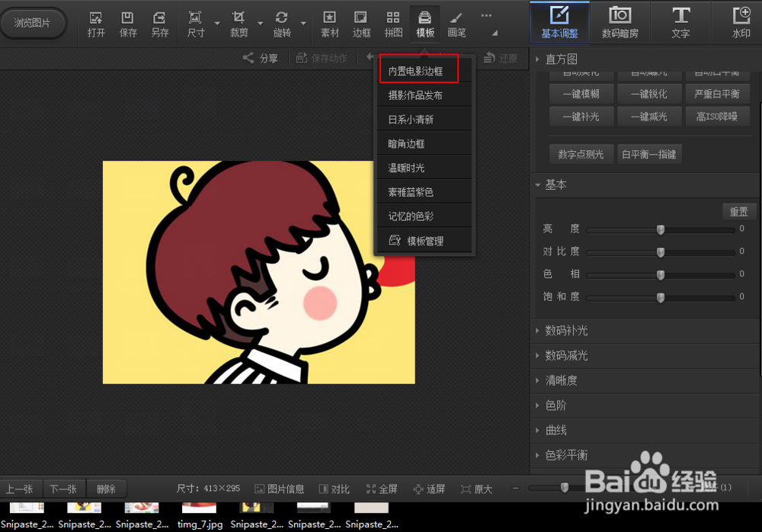The image size is (762, 532).
Task: Choose 温暖时光 template
Action: (424, 168)
